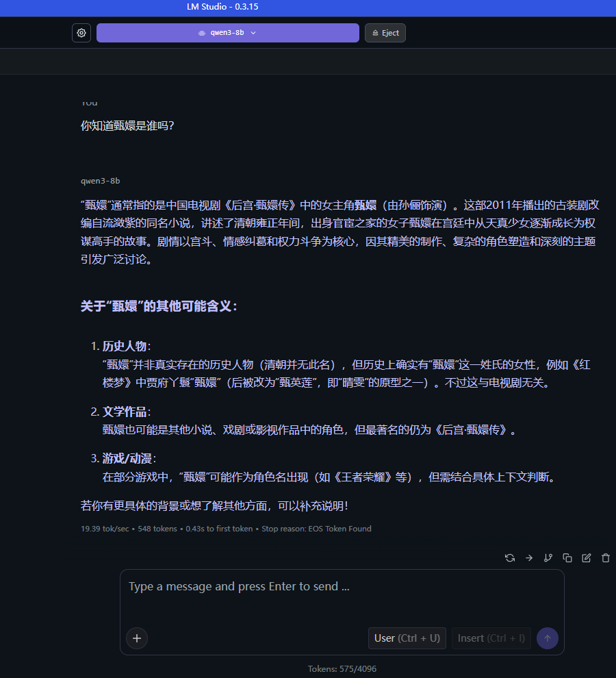Delete the assistant message with trash icon
This screenshot has width=616, height=678.
(606, 558)
